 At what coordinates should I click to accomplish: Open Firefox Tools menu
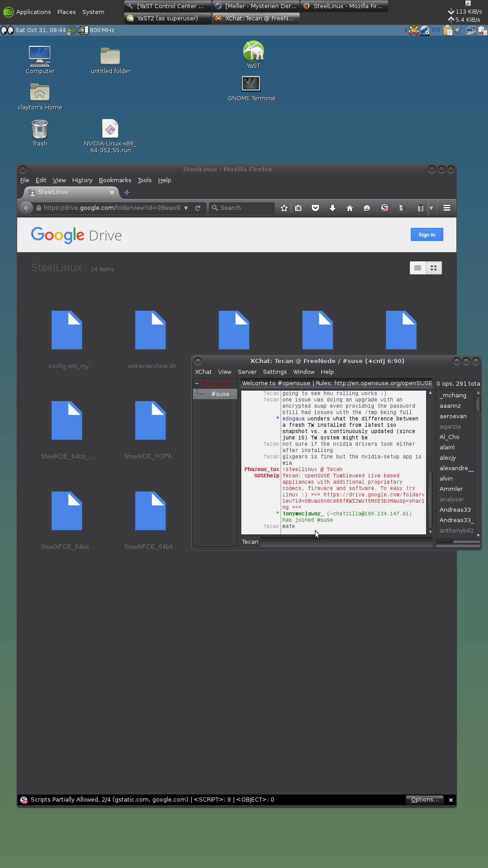(145, 180)
